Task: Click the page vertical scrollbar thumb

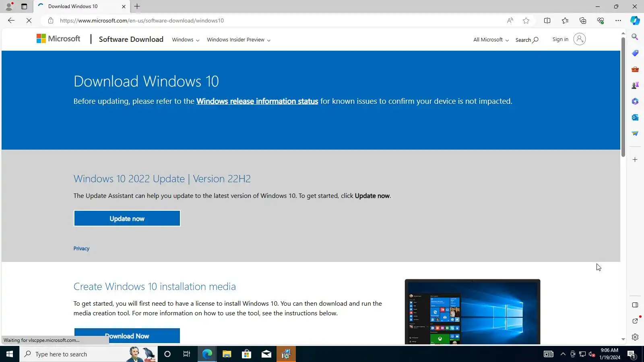Action: click(x=623, y=97)
